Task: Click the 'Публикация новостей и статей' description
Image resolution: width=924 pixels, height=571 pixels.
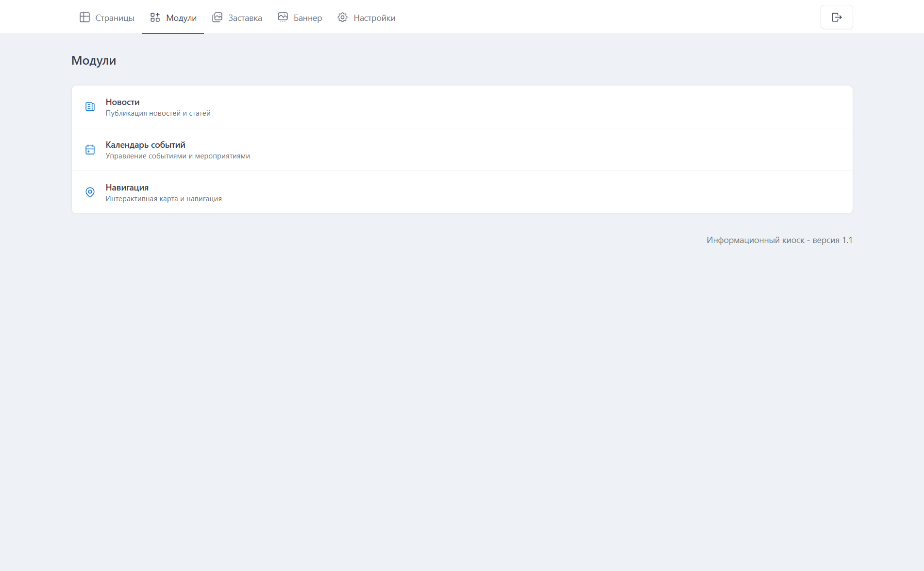Action: pos(158,113)
